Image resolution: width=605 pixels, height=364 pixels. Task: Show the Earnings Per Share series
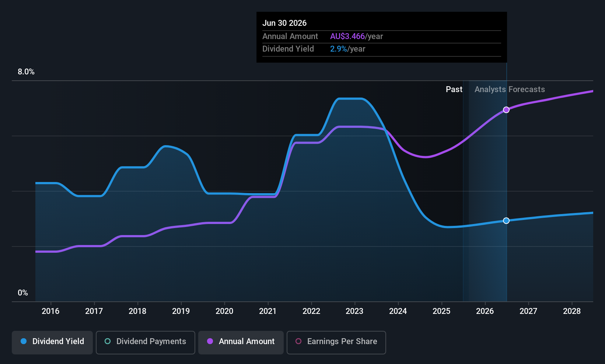tap(336, 342)
